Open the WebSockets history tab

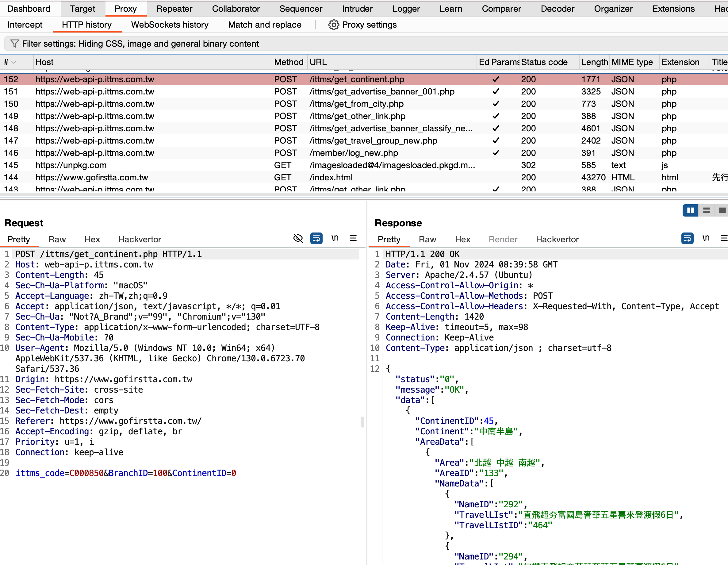coord(170,25)
